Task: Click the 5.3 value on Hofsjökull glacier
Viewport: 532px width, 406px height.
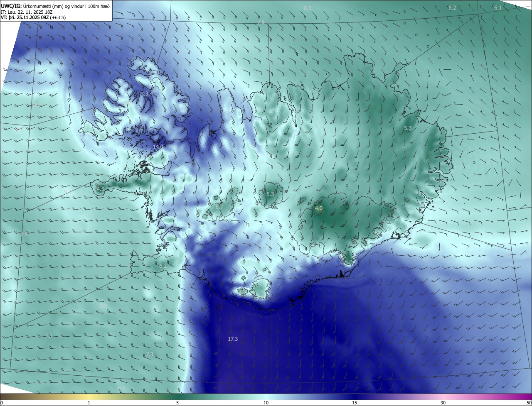Action: coord(270,194)
